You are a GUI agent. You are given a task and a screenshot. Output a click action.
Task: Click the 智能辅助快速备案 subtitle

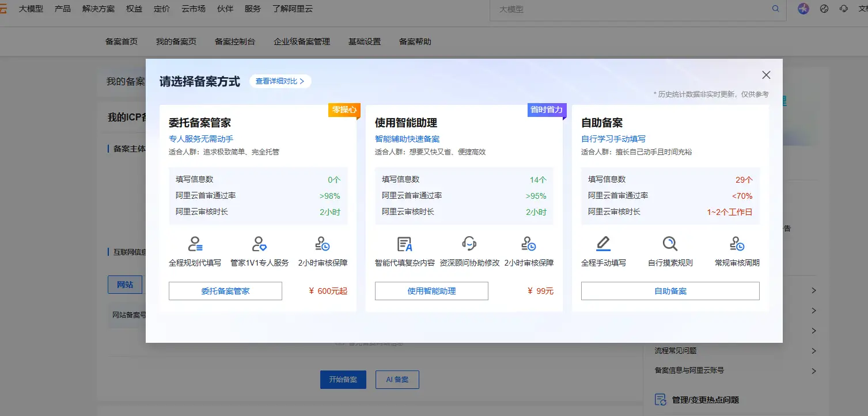coord(407,139)
